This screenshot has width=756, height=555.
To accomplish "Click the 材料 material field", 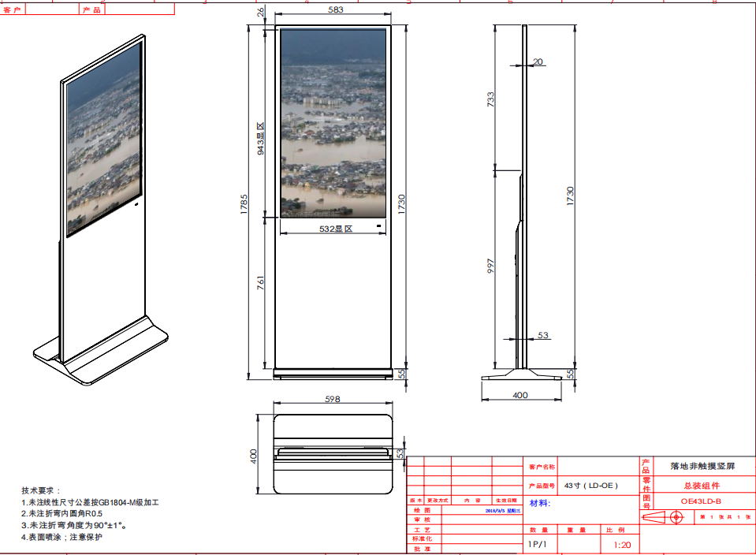I will point(540,503).
